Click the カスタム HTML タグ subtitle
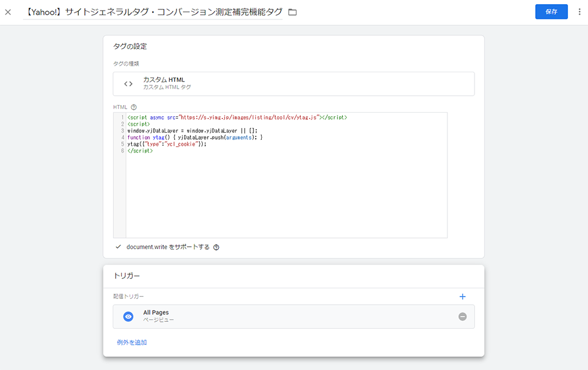The image size is (588, 370). [167, 88]
